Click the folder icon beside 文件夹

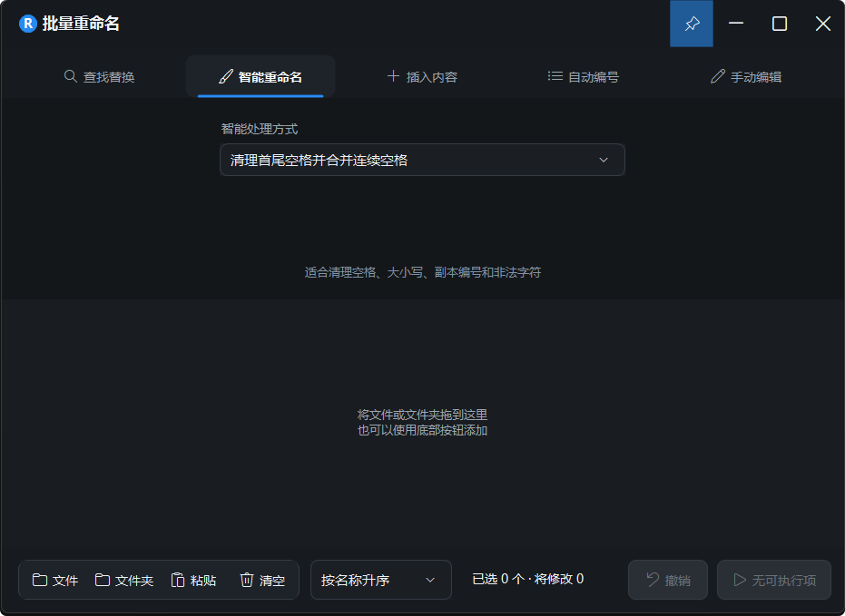coord(103,580)
